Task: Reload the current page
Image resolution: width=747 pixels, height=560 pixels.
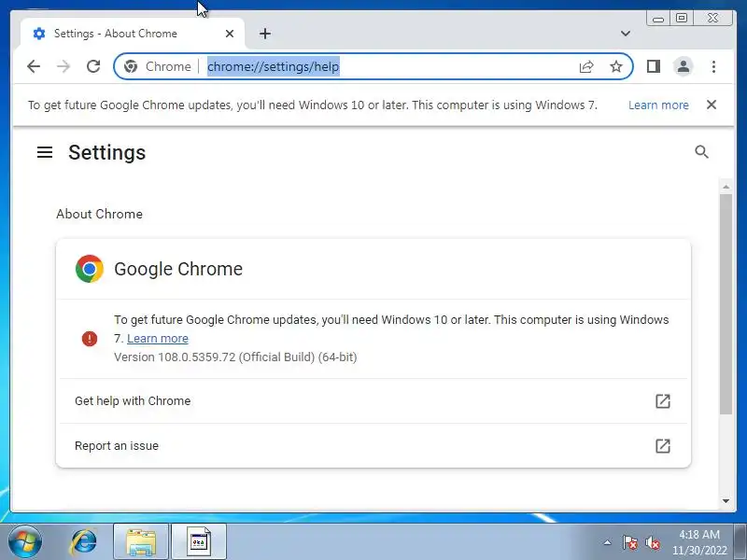Action: [93, 66]
